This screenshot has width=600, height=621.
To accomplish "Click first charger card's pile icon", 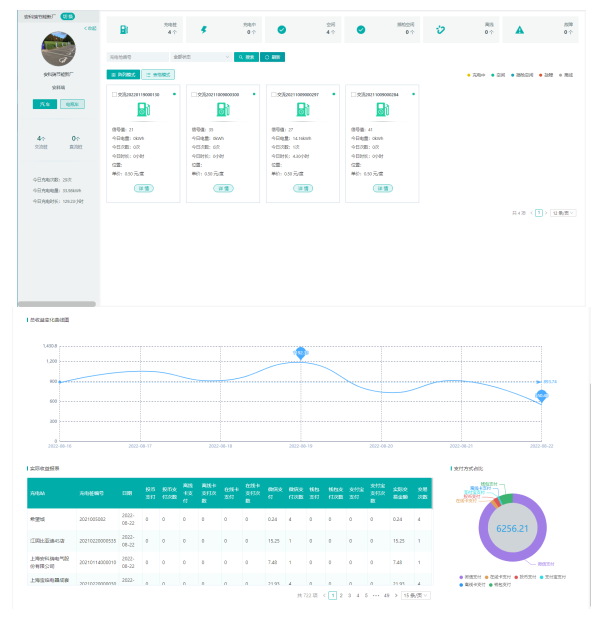I will (x=142, y=112).
